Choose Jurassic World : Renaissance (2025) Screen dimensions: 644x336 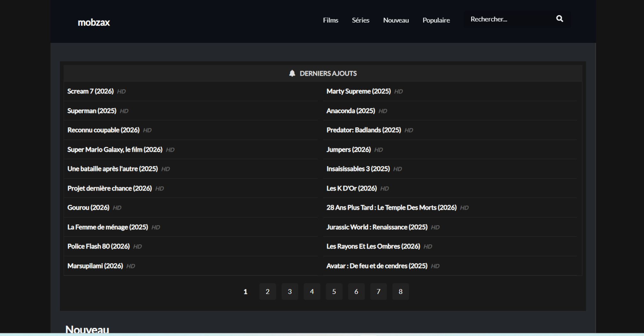(377, 227)
